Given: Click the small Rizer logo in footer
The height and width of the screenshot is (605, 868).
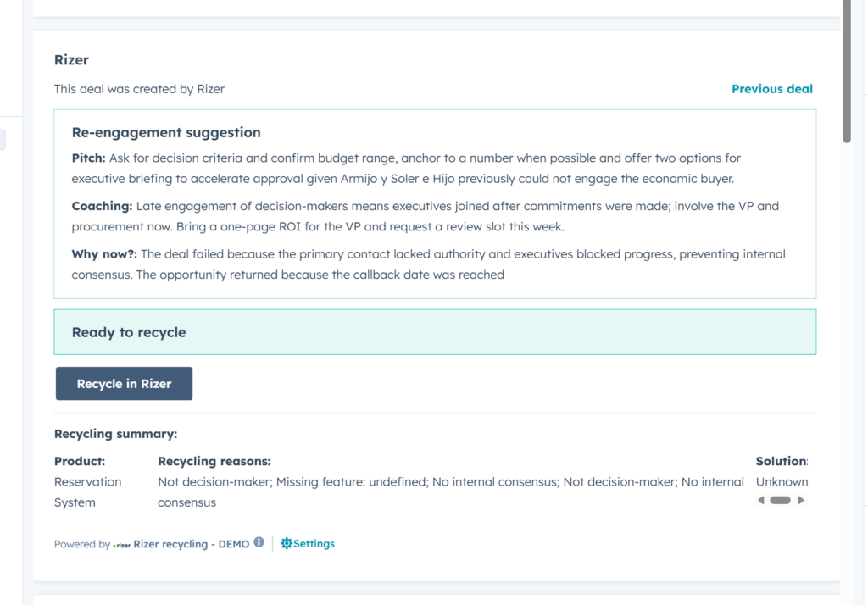Looking at the screenshot, I should (122, 545).
